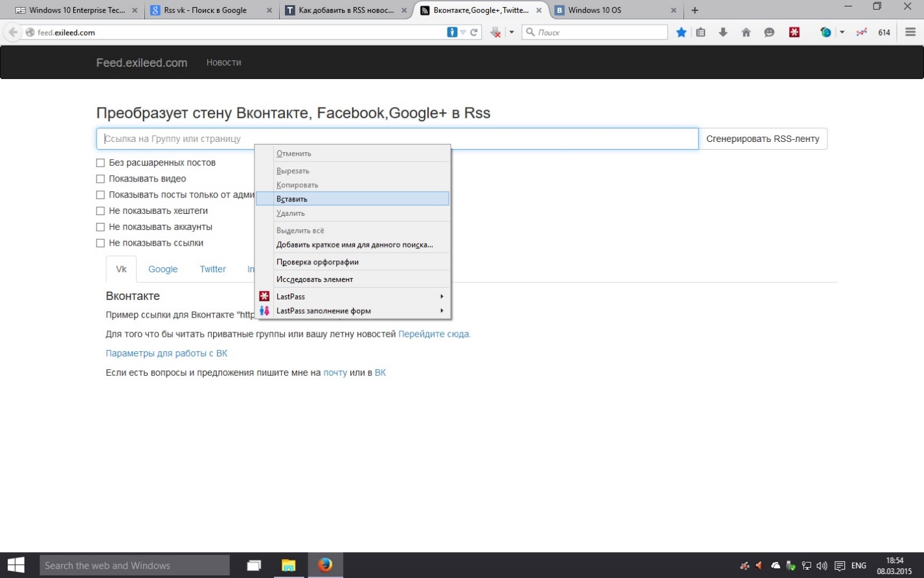Select 'Исследовать элемент' in context menu
The width and height of the screenshot is (924, 578).
tap(353, 279)
